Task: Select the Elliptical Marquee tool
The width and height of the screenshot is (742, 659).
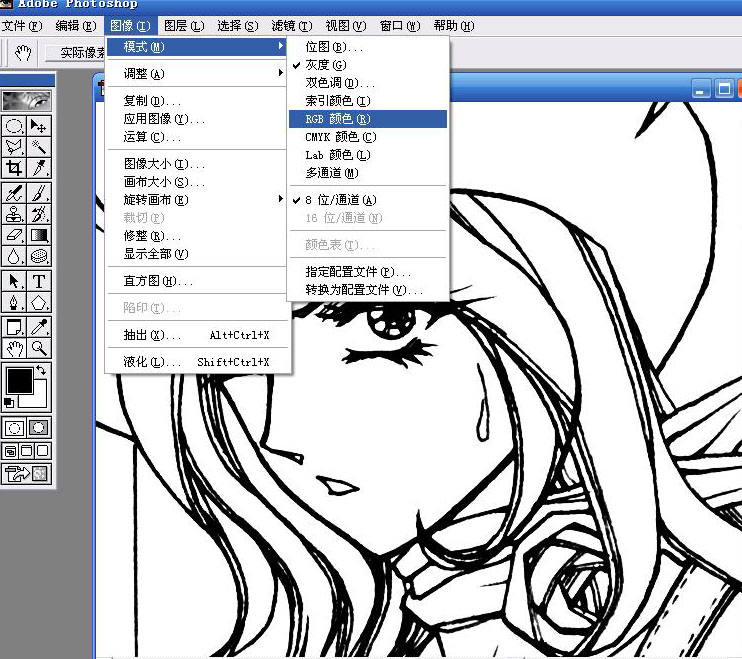Action: 14,126
